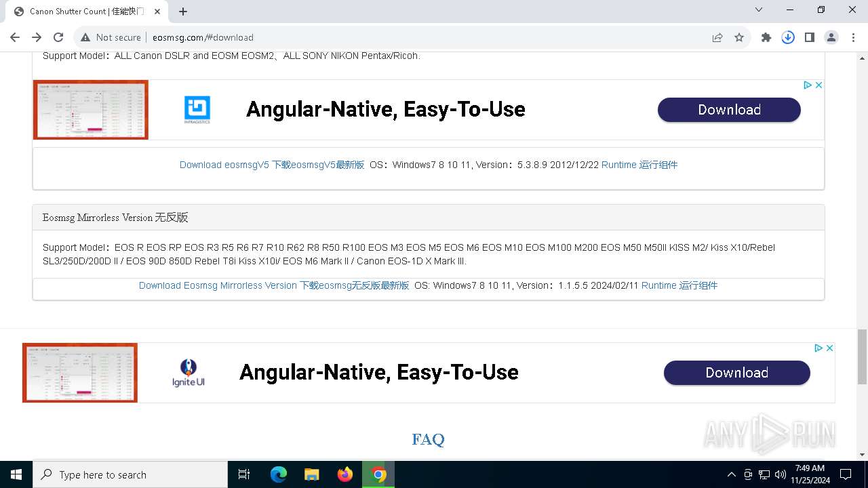Click Download eosmsgV5 link

tap(272, 165)
